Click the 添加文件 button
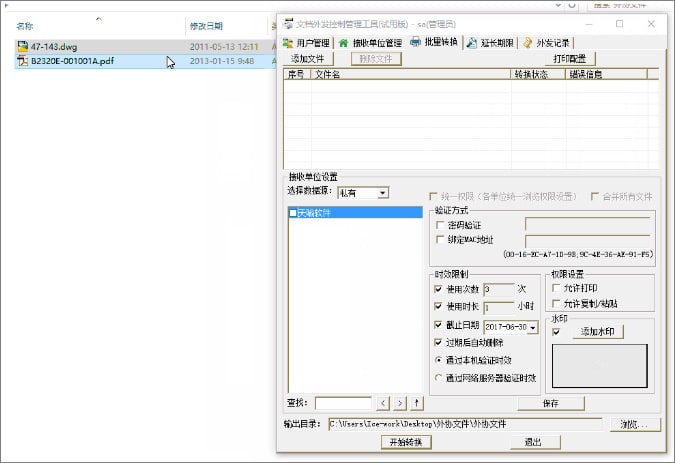The image size is (675, 463). [308, 59]
